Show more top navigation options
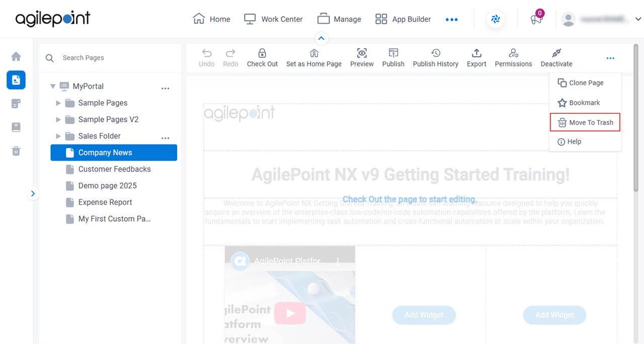Screen dimensions: 644x344 tap(452, 20)
